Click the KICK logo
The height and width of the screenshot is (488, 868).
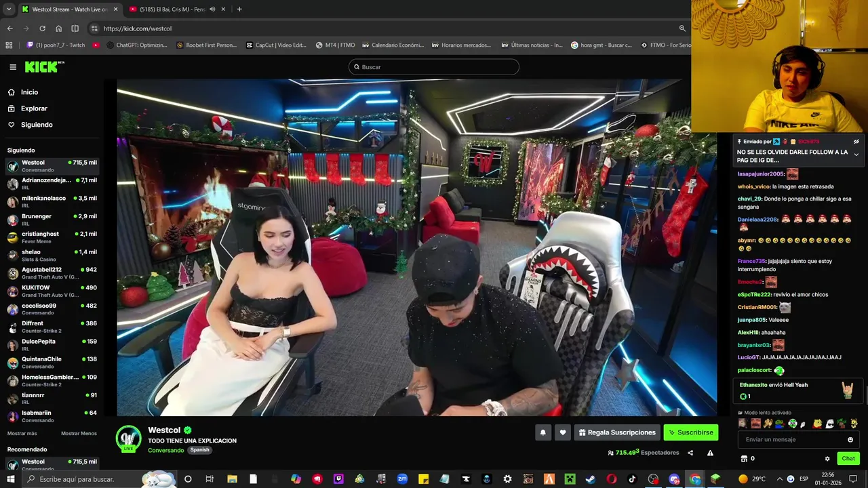tap(44, 66)
